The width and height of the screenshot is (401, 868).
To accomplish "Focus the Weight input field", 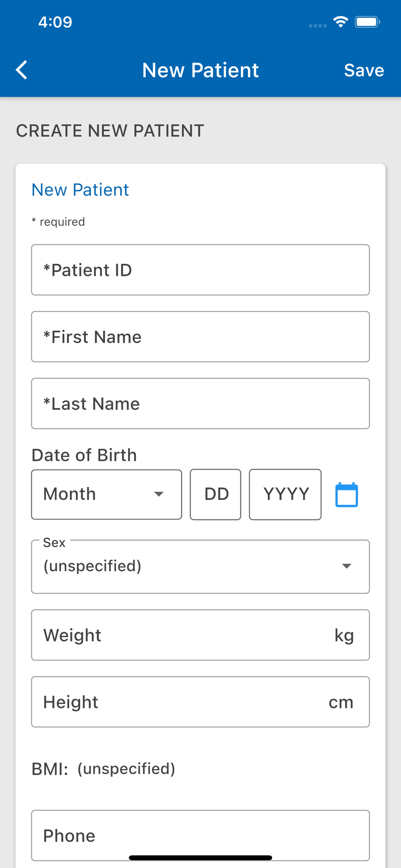I will 182,635.
